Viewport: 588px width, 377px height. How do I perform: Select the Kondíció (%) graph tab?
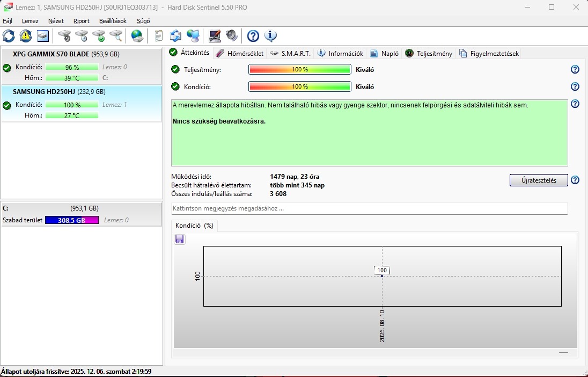(x=194, y=226)
